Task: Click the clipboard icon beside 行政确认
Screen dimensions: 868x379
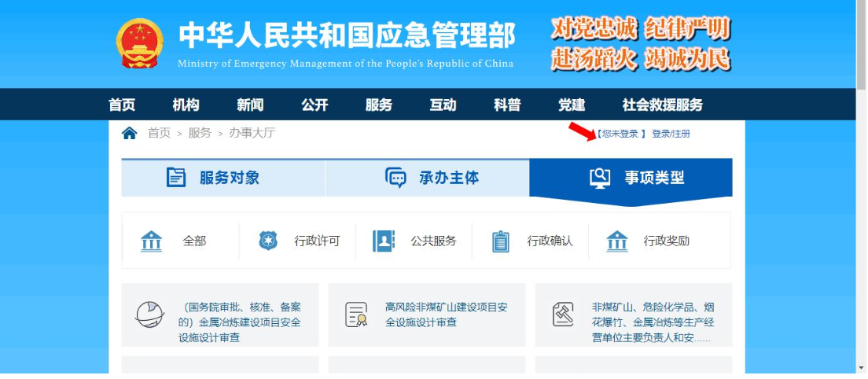Action: [x=501, y=241]
